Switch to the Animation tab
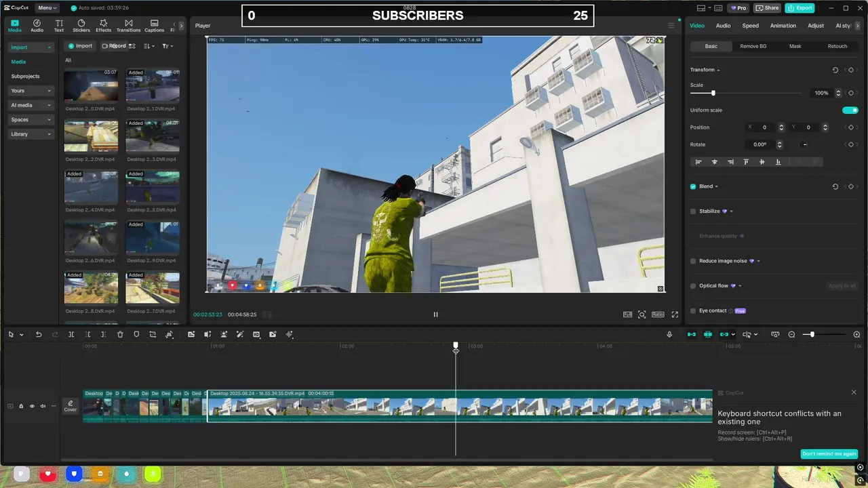Screen dimensions: 868x488 click(783, 26)
